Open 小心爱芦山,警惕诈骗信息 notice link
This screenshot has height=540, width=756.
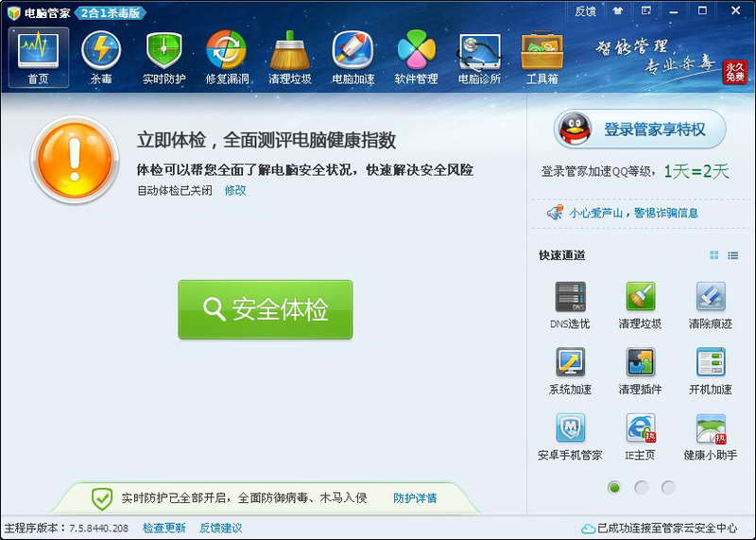pos(633,213)
